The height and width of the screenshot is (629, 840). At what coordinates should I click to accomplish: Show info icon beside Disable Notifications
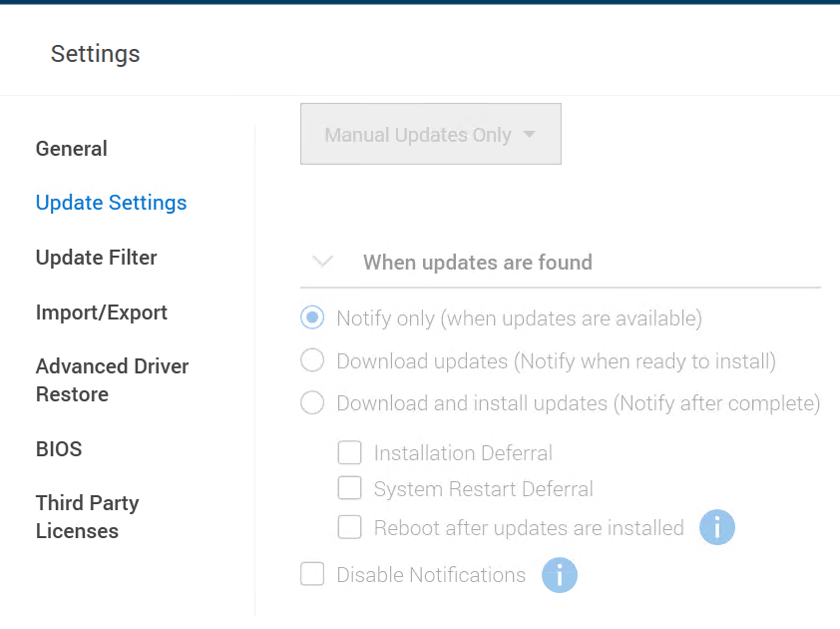pos(560,575)
